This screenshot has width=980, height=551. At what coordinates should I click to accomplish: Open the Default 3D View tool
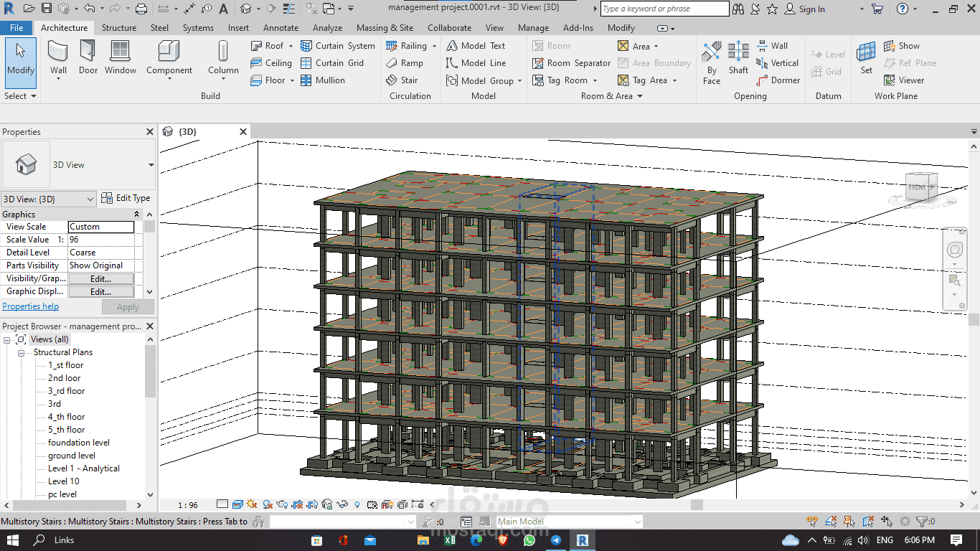(246, 9)
